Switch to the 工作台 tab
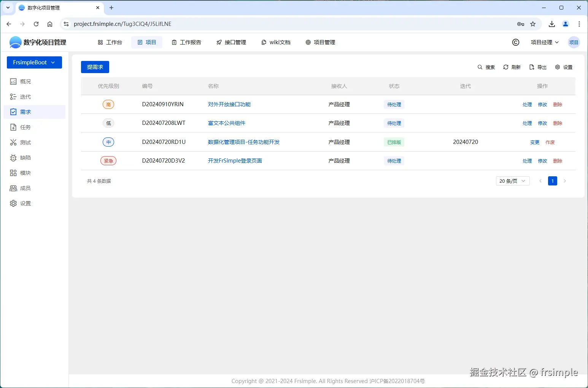 pyautogui.click(x=110, y=42)
